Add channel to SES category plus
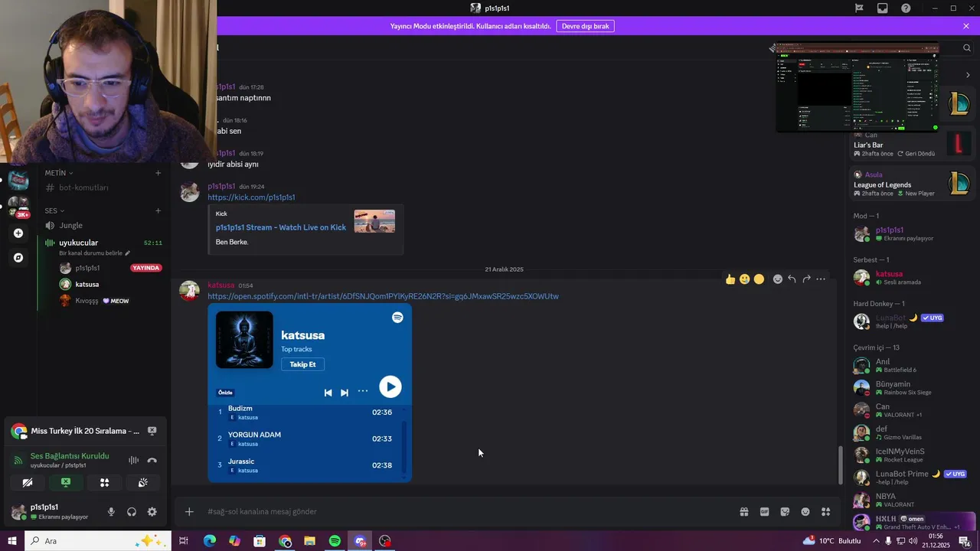Image resolution: width=980 pixels, height=551 pixels. (x=158, y=210)
